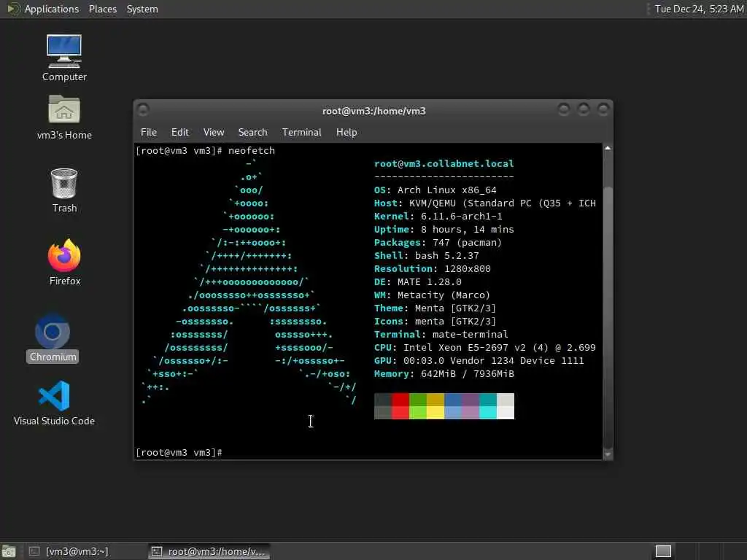Click the terminal scrollbar down arrow
This screenshot has width=747, height=560.
[x=608, y=454]
